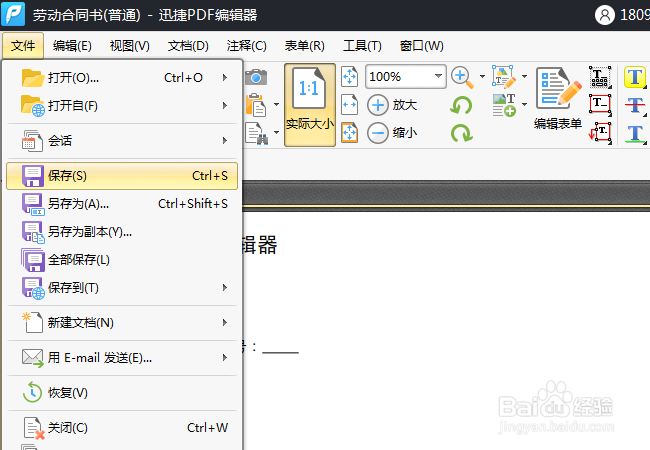The image size is (650, 450).
Task: Click the fit page icon
Action: pos(349,77)
